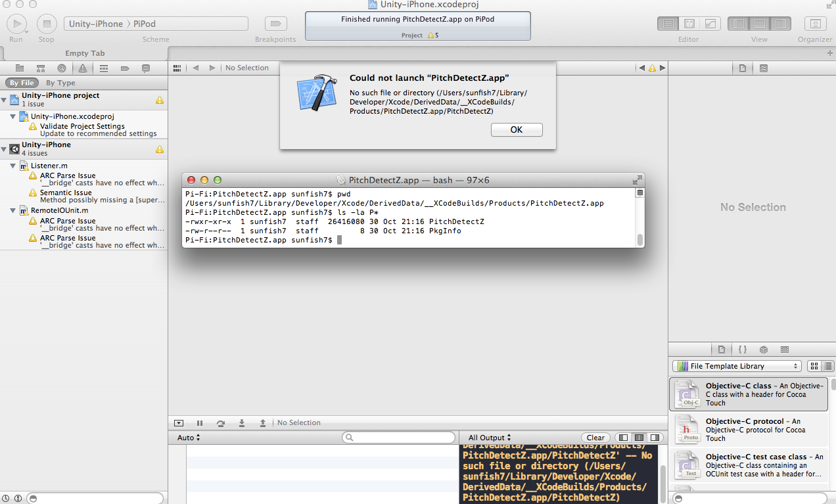Collapse the Listener.m issues
The height and width of the screenshot is (504, 836).
coord(13,166)
